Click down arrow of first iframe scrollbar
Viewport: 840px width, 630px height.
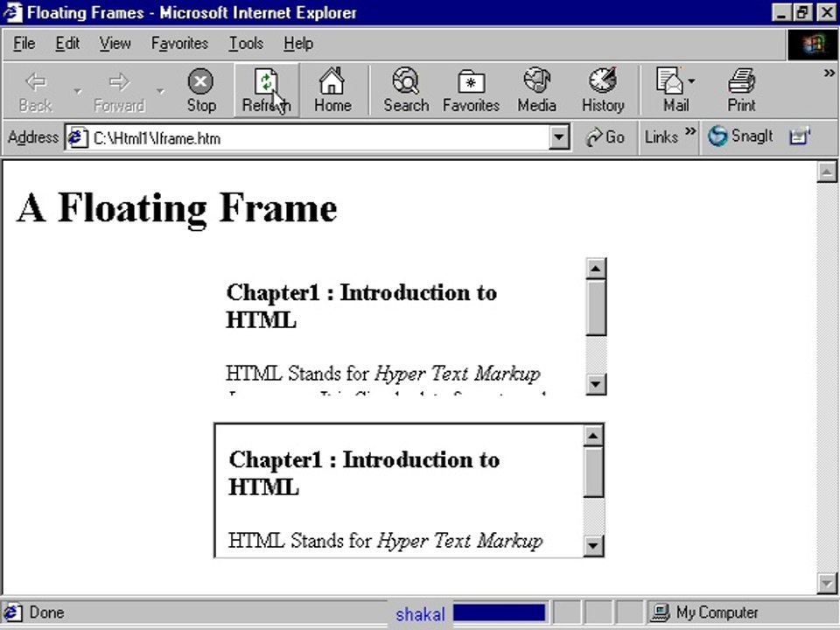596,384
